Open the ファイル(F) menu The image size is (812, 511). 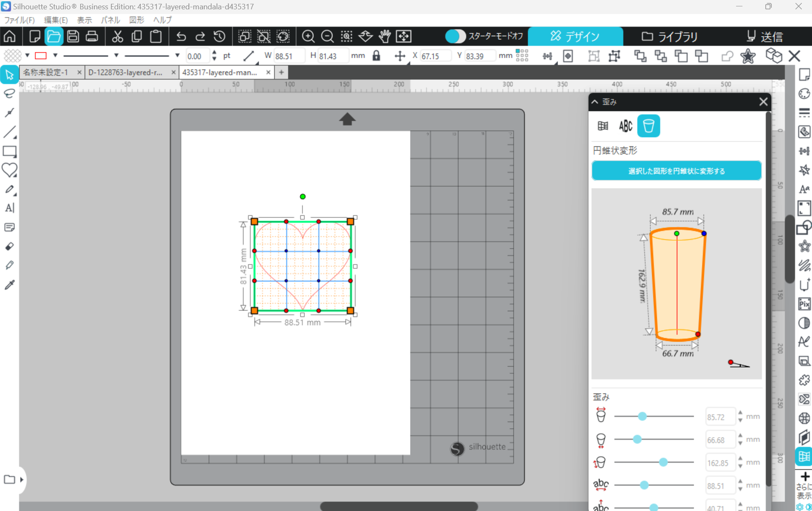pos(20,20)
